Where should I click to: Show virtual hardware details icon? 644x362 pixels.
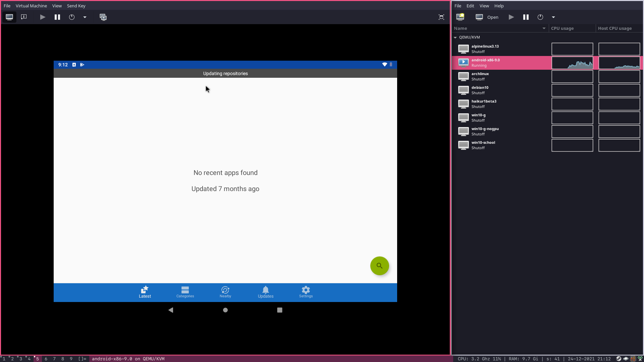tap(24, 17)
